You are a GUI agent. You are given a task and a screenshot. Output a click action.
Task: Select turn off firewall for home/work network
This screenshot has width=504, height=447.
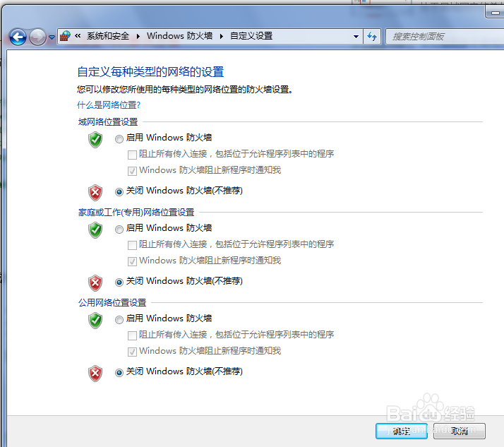pos(119,282)
